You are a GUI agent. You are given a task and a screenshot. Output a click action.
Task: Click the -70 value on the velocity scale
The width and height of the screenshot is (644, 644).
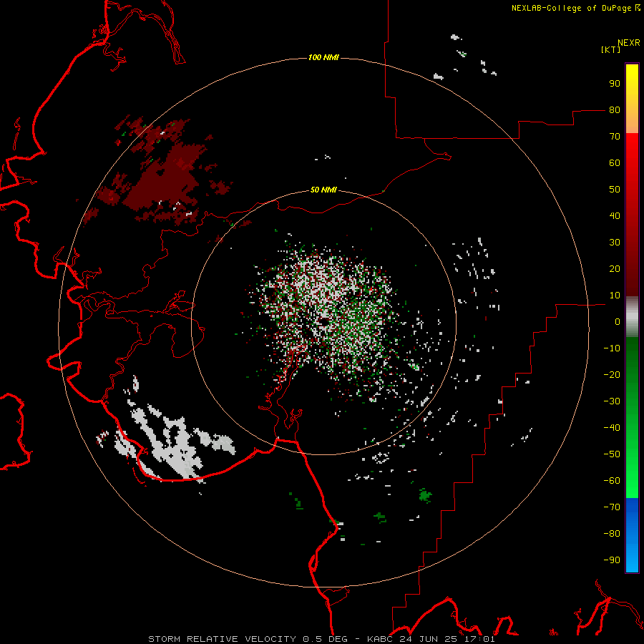pyautogui.click(x=612, y=507)
